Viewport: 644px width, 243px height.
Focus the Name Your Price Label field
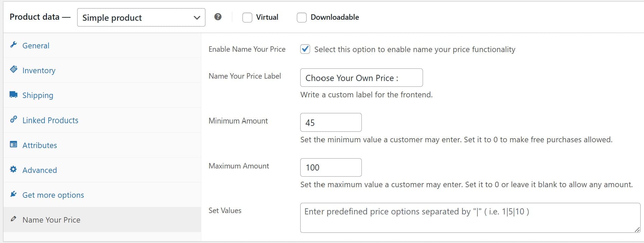(x=361, y=78)
